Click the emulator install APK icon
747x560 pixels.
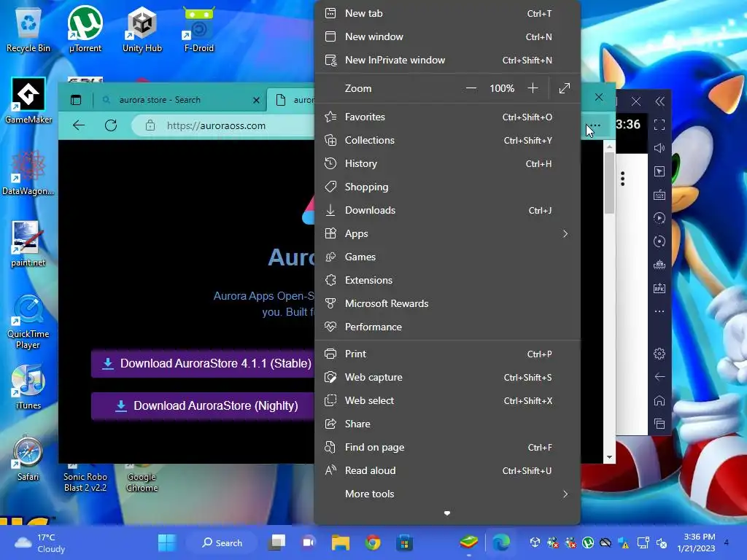(x=659, y=288)
